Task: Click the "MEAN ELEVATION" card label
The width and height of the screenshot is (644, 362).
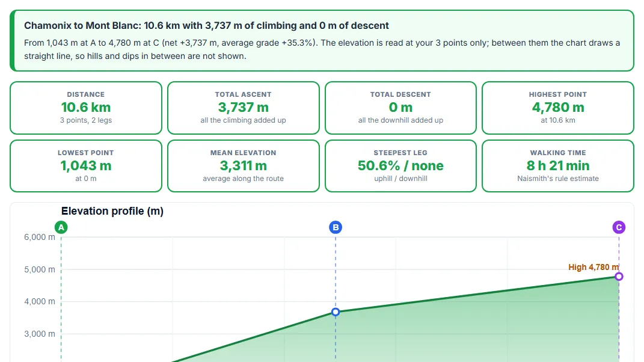Action: click(243, 153)
